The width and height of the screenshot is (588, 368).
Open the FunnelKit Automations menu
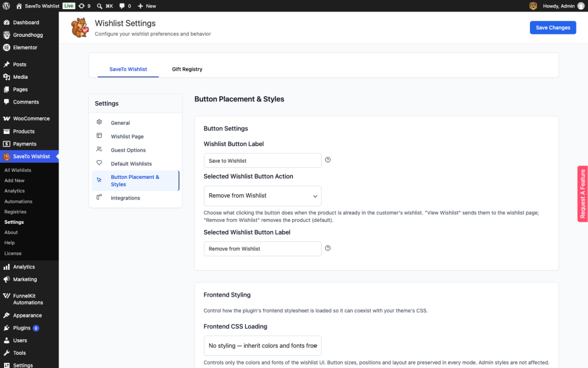(29, 299)
